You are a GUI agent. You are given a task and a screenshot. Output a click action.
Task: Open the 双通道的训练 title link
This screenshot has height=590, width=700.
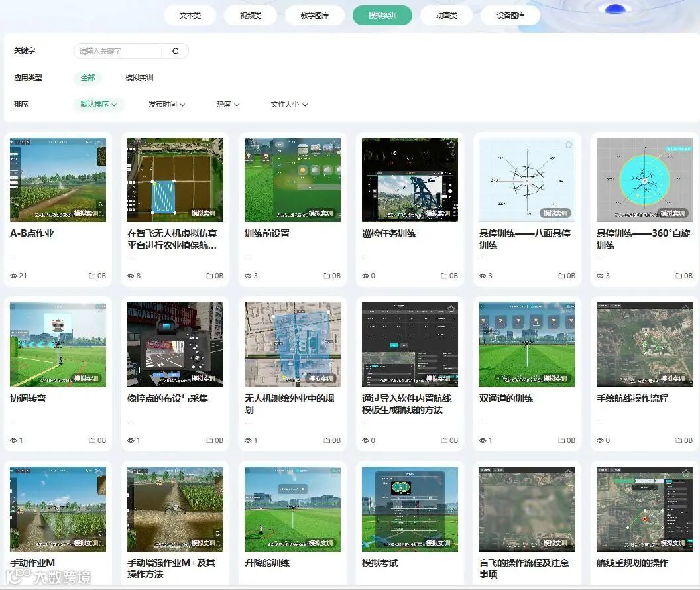pyautogui.click(x=506, y=398)
